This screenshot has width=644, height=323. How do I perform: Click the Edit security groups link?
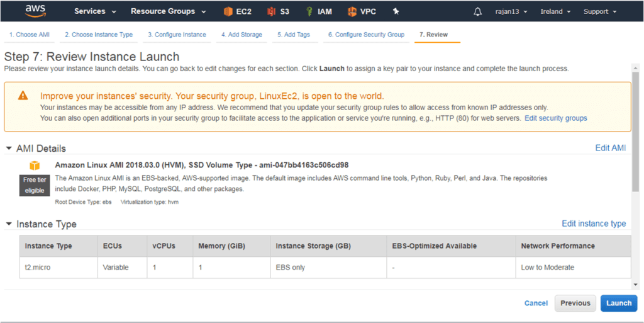tap(556, 118)
